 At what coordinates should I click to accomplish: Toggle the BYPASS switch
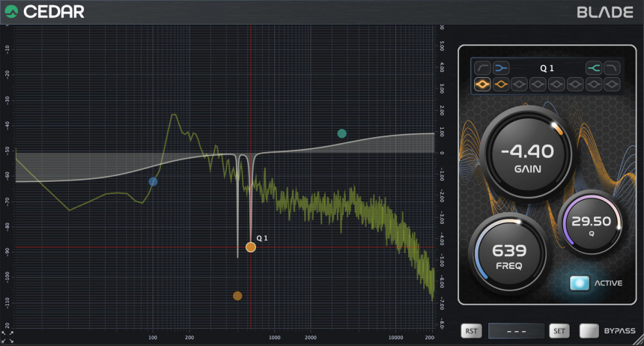(x=589, y=331)
